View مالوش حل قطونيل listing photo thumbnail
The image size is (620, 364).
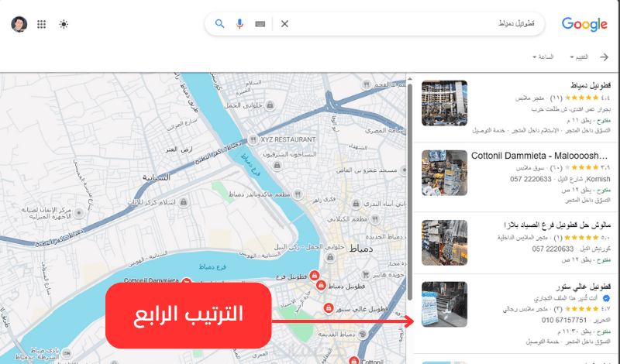(x=444, y=242)
